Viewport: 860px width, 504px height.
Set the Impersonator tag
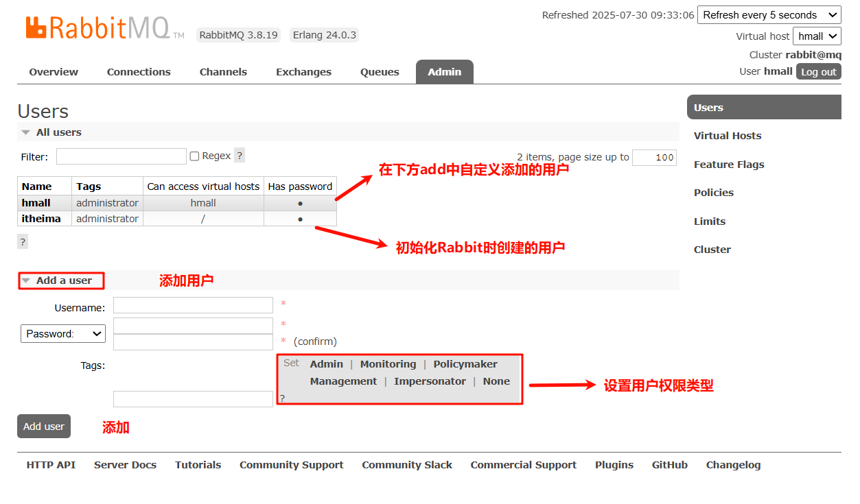coord(430,381)
